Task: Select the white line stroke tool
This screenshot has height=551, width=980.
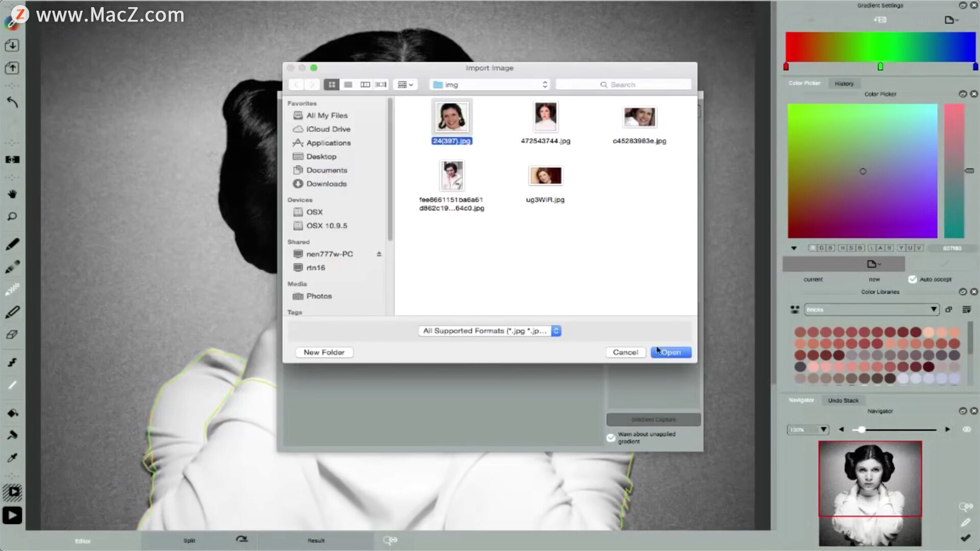Action: coord(12,385)
